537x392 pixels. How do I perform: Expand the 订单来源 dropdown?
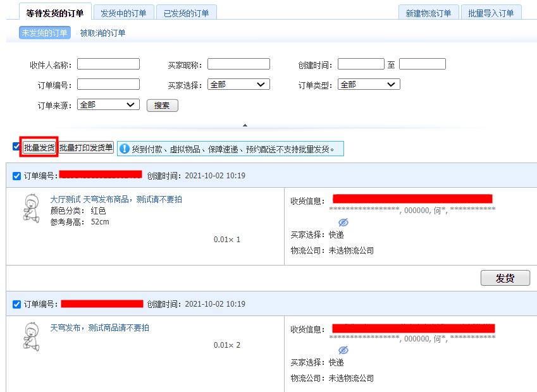108,105
